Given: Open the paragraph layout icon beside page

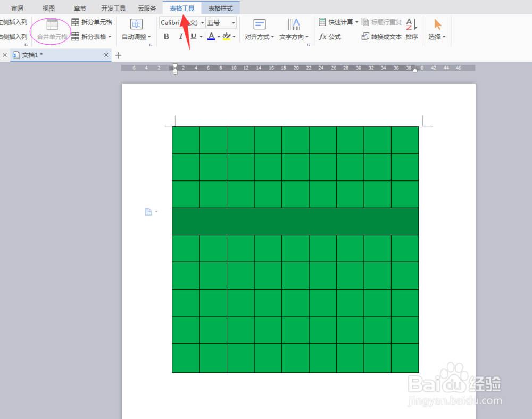Looking at the screenshot, I should pyautogui.click(x=148, y=211).
